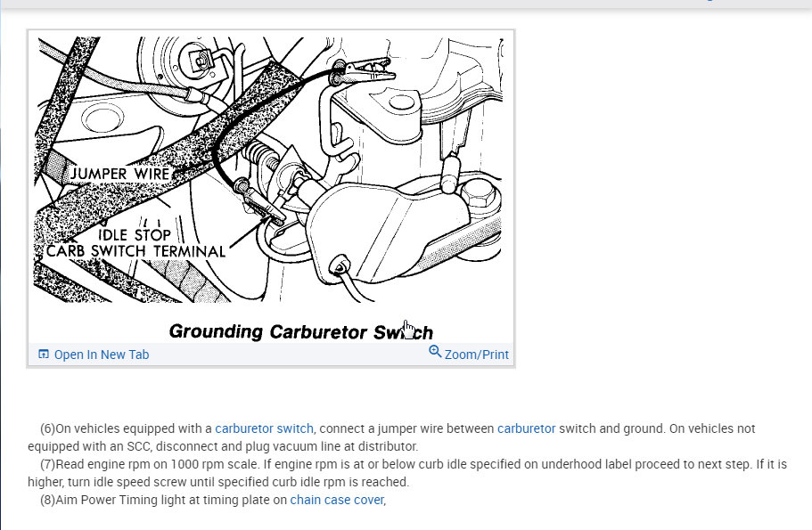Follow the 'carburetor' link before 'switch and ground'
This screenshot has height=530, width=812.
pyautogui.click(x=526, y=428)
